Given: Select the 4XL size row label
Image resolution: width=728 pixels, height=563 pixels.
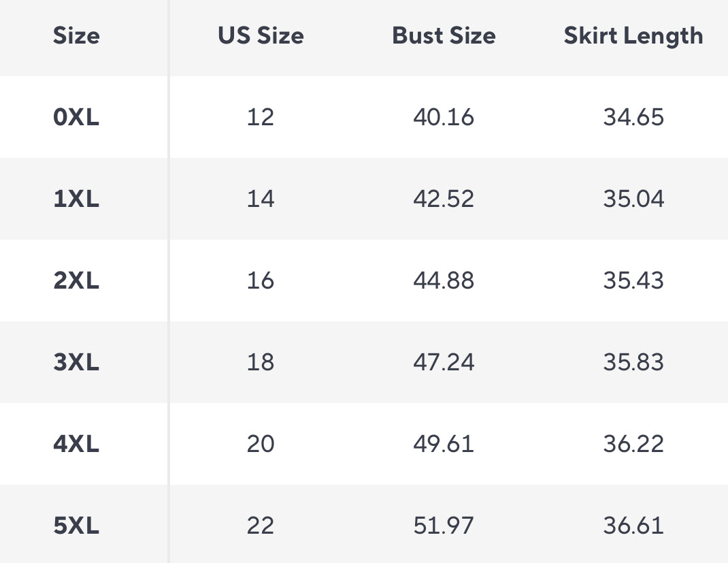Looking at the screenshot, I should tap(76, 444).
